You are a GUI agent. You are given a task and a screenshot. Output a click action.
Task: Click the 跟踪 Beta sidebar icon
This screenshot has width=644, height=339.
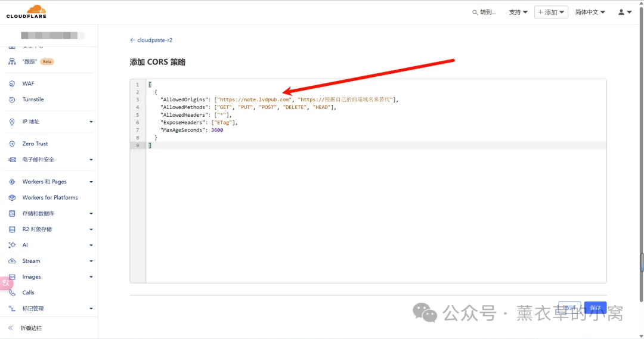[x=12, y=61]
